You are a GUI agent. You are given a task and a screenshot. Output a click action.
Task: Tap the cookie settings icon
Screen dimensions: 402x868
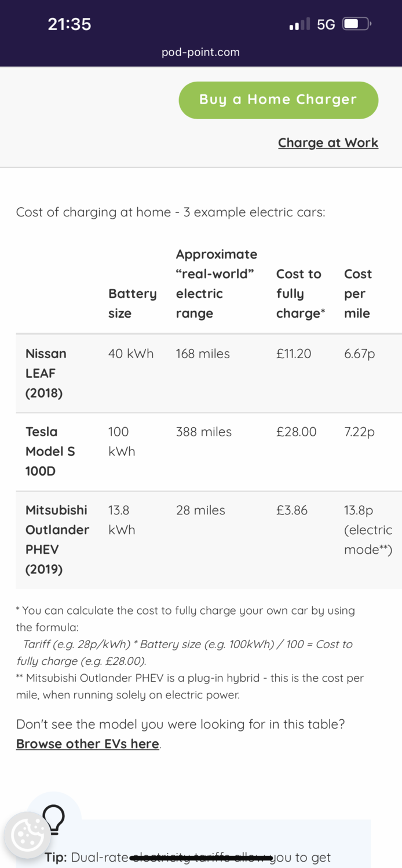tap(27, 835)
